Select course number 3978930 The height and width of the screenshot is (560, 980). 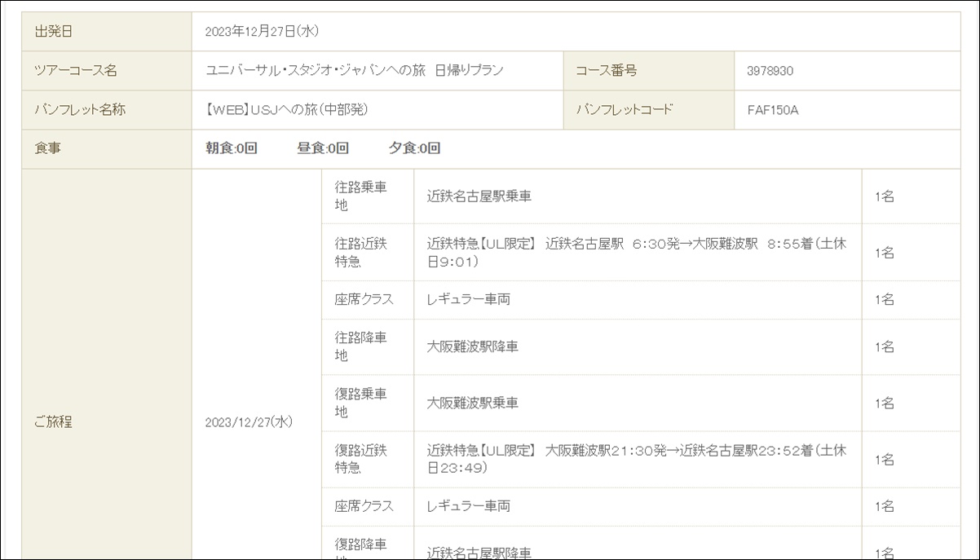tap(770, 71)
